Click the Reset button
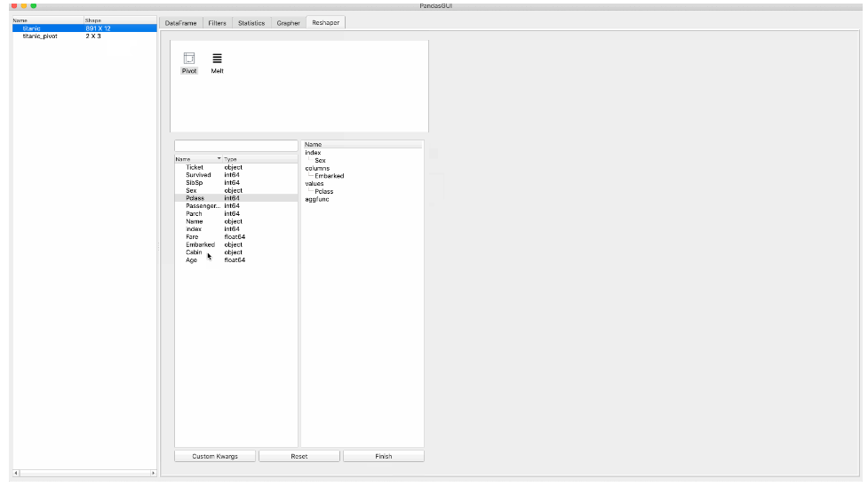This screenshot has width=868, height=487. [299, 456]
